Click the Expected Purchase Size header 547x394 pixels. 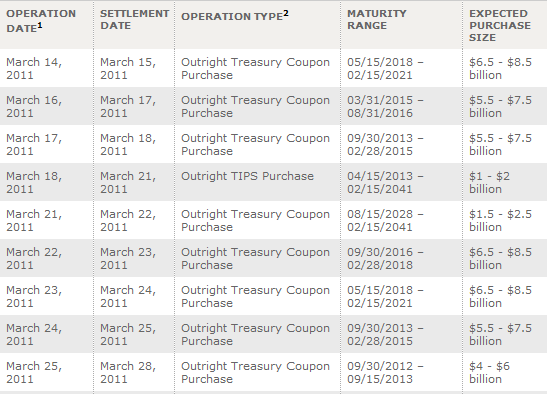[x=500, y=25]
